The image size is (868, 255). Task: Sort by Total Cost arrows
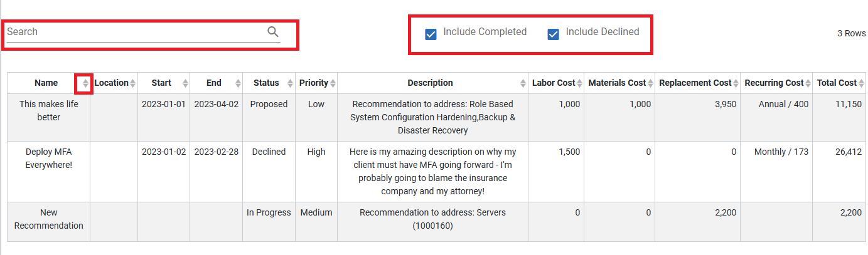click(x=861, y=83)
